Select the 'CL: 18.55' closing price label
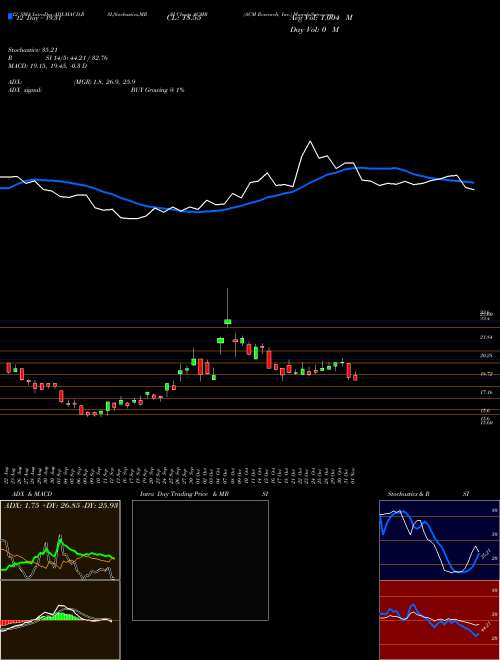This screenshot has height=660, width=500. 184,19
